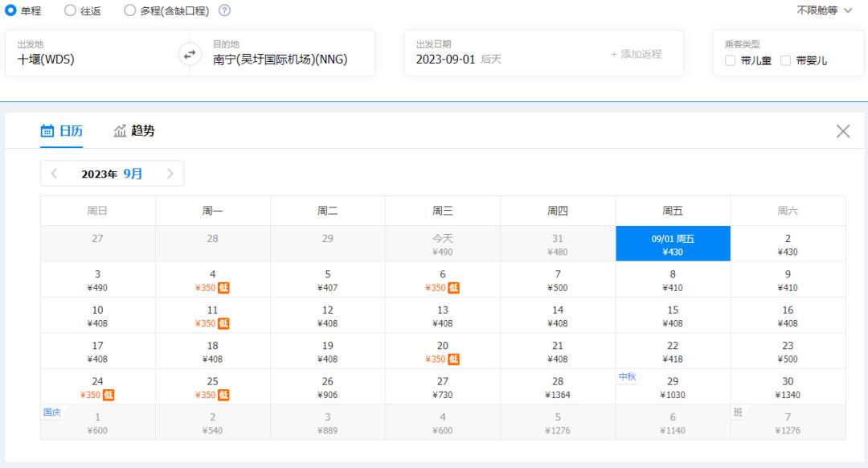Image resolution: width=868 pixels, height=468 pixels.
Task: Select the 往返 round-trip radio button
Action: coord(70,10)
